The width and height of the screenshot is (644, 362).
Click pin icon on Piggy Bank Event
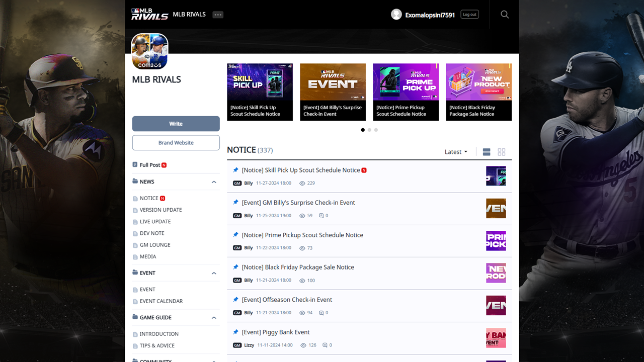(235, 332)
